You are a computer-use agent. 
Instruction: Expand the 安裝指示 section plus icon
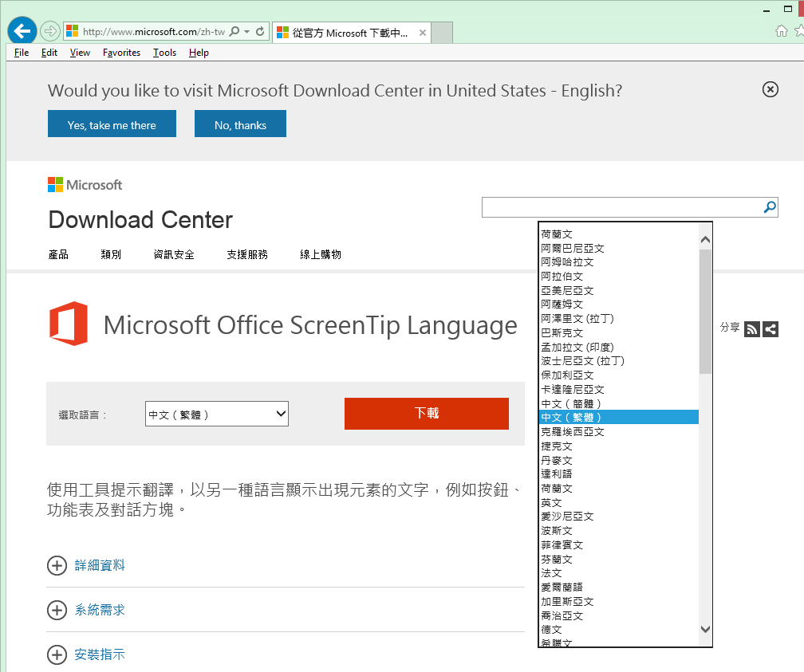click(57, 654)
